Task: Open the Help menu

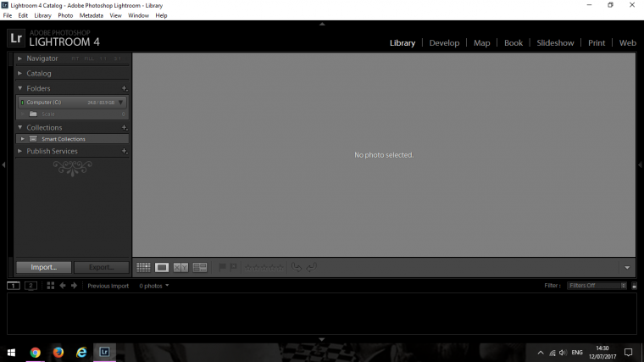Action: tap(161, 15)
